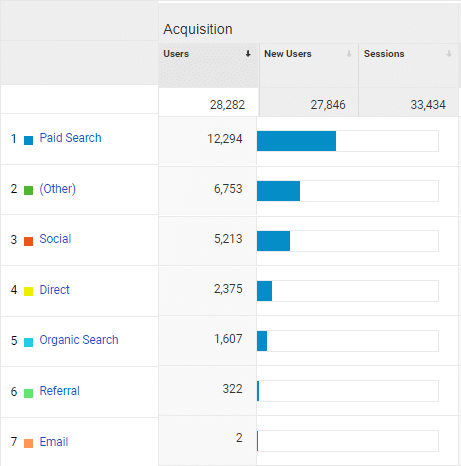Select the total sessions value 33,434
The image size is (461, 466).
click(x=428, y=105)
